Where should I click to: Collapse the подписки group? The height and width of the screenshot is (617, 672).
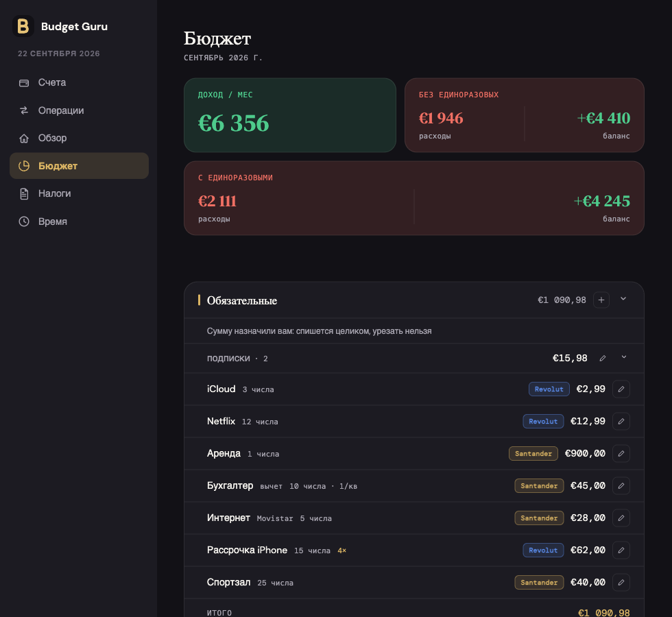pos(624,357)
